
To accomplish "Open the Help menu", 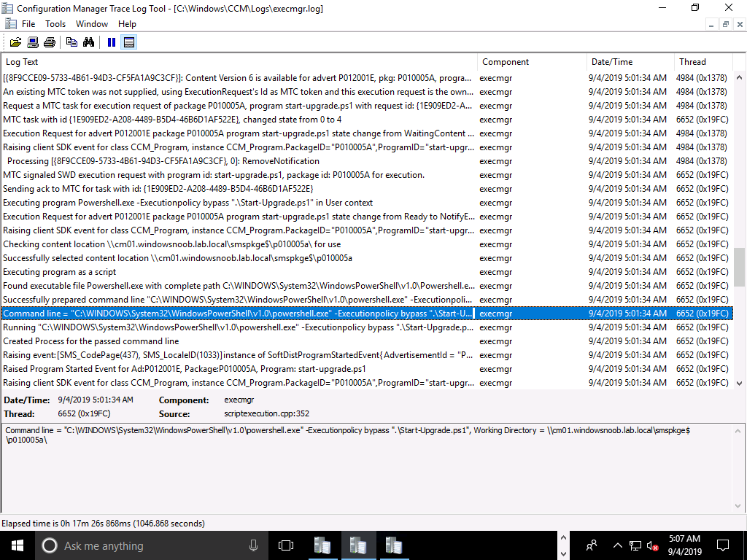I will [x=127, y=24].
